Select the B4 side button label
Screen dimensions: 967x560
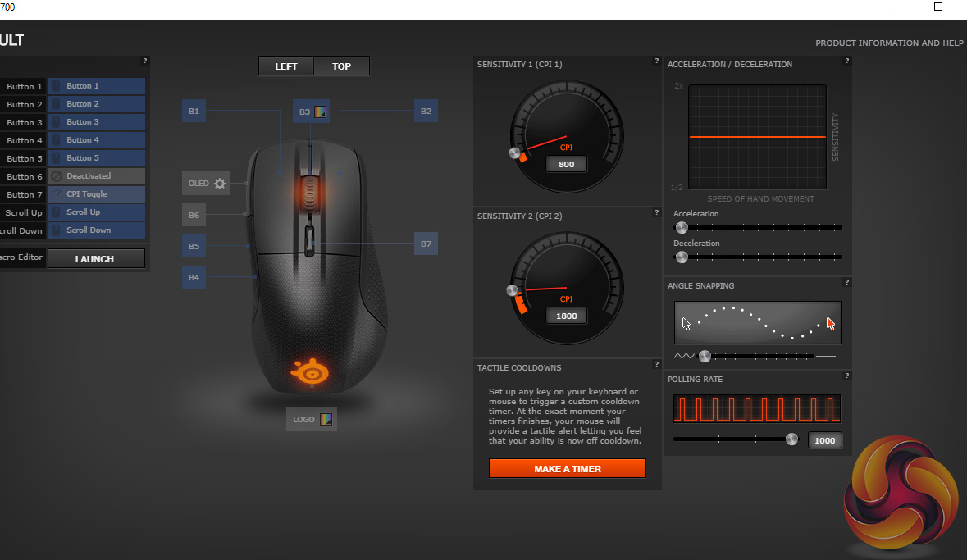click(x=194, y=277)
